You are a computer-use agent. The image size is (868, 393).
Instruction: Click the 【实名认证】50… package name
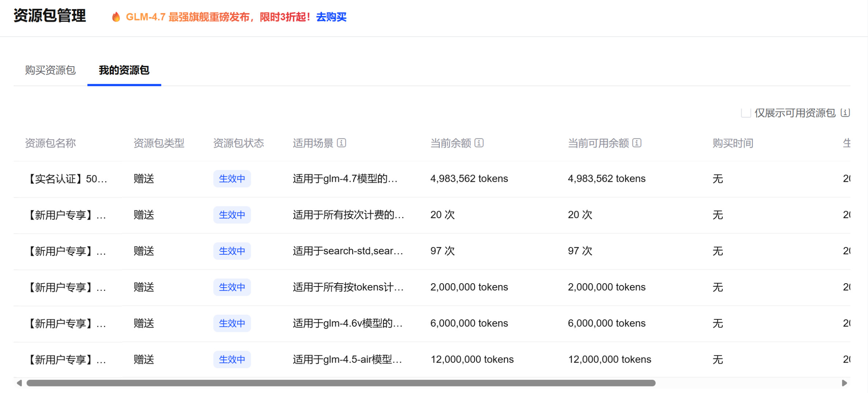coord(66,179)
